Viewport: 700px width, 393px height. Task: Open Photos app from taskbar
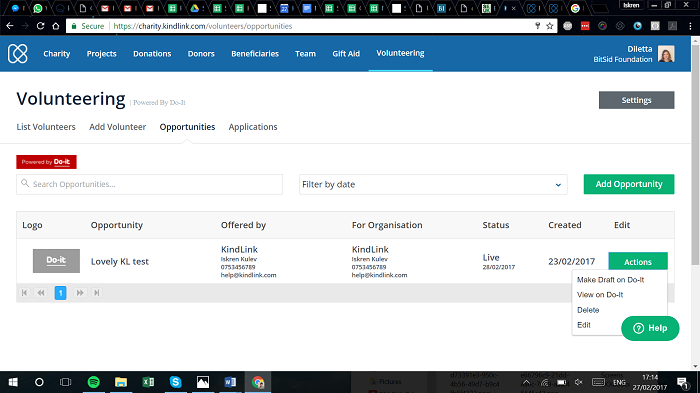[203, 382]
